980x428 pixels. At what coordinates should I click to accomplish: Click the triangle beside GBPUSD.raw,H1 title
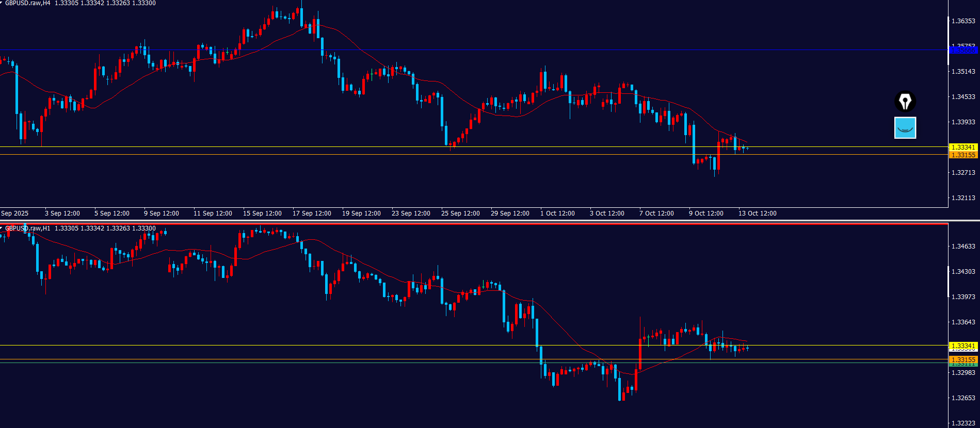pos(2,228)
